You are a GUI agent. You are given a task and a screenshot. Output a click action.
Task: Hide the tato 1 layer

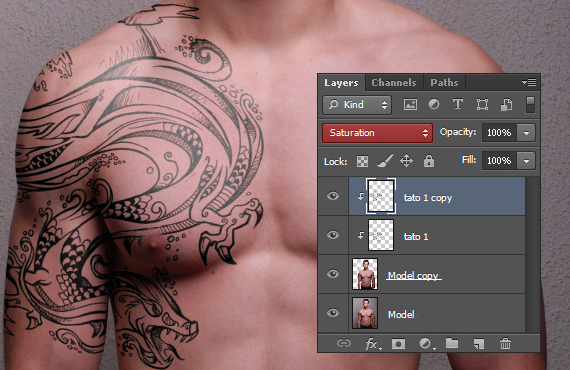[x=333, y=235]
